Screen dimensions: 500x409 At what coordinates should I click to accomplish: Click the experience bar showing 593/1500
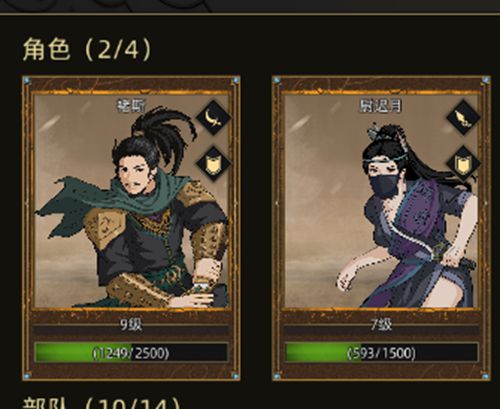click(381, 353)
